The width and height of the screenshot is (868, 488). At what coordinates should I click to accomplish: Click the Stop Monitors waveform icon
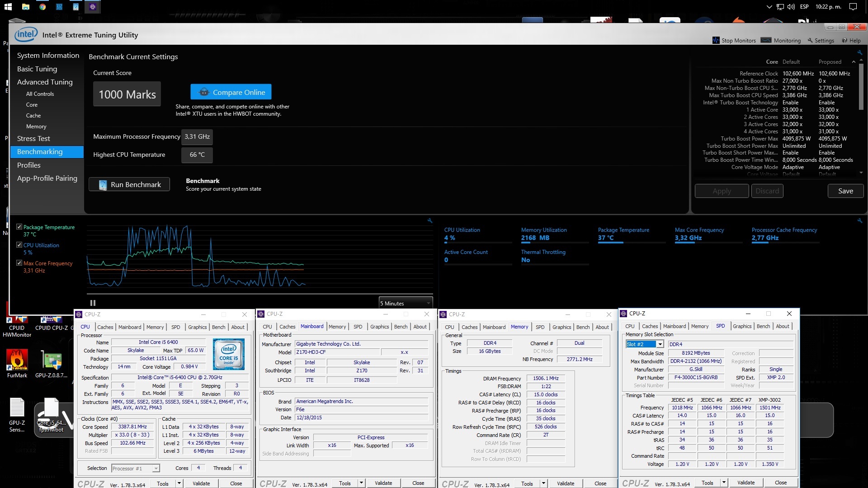coord(716,40)
